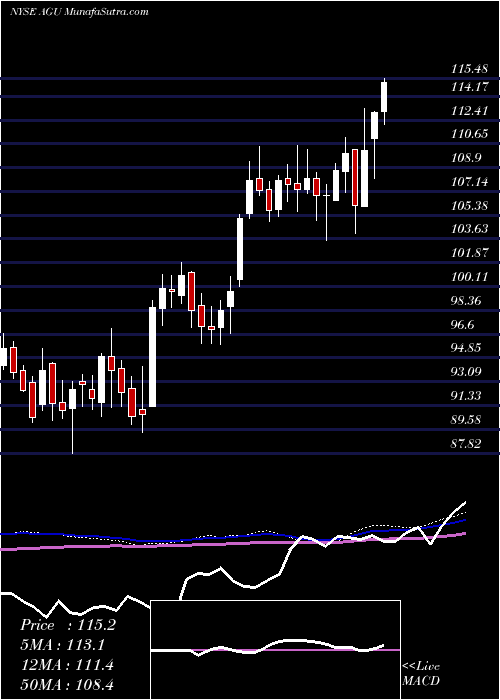500x700 pixels.
Task: Click the 103.63 price axis label
Action: [x=469, y=229]
